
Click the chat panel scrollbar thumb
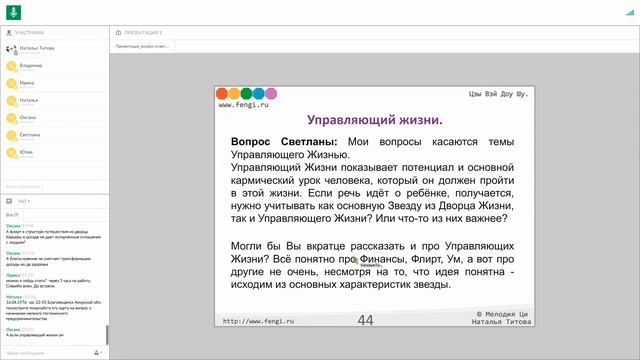tap(107, 335)
